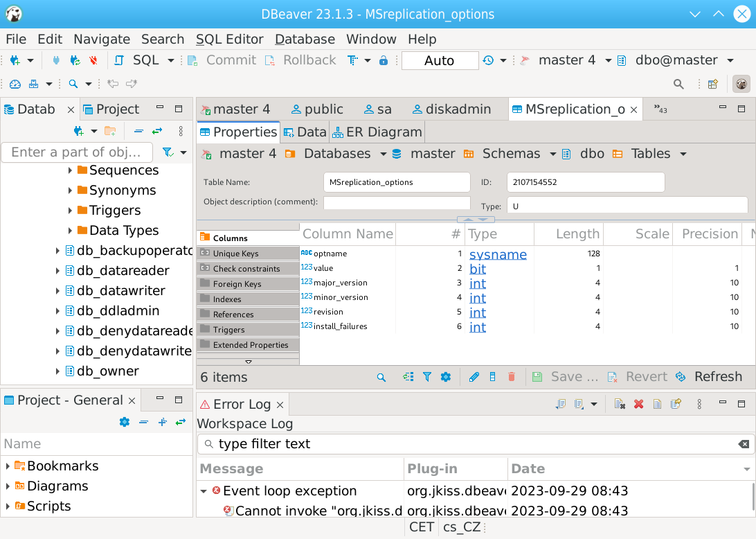
Task: Open the dashboard gauge icon
Action: click(15, 84)
